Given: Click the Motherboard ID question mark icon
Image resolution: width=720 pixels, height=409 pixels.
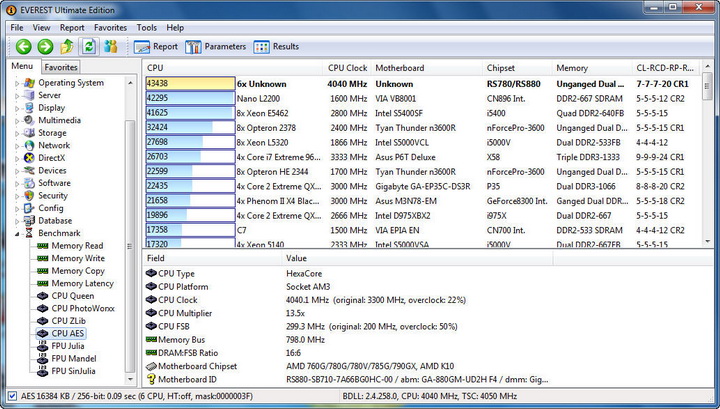Looking at the screenshot, I should pyautogui.click(x=151, y=379).
